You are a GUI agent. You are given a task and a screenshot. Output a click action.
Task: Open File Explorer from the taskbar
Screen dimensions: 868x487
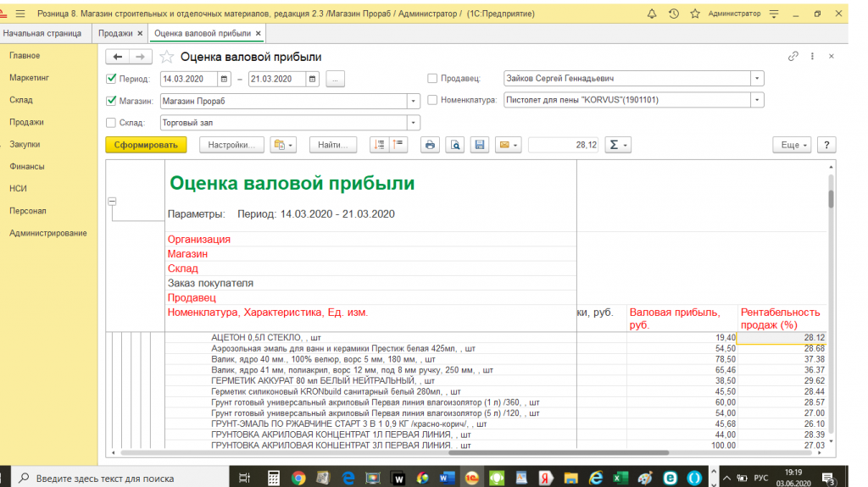pyautogui.click(x=570, y=478)
